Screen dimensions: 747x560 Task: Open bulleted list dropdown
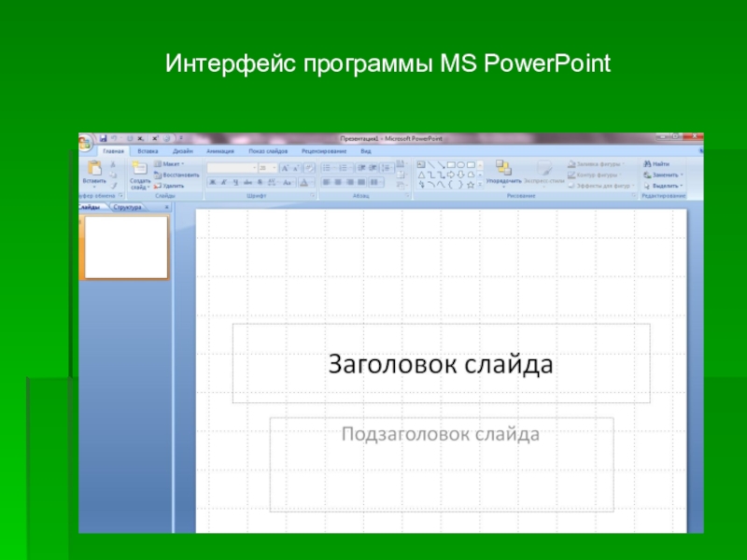pos(334,168)
